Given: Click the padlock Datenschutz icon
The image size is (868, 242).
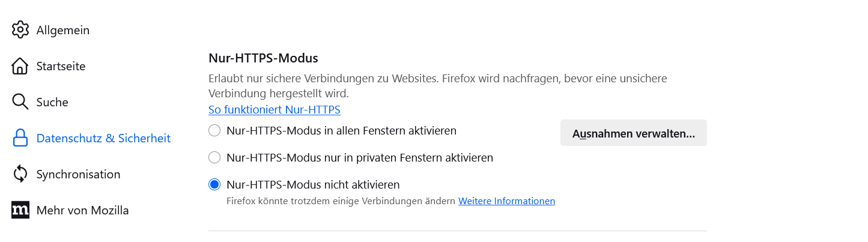Looking at the screenshot, I should coord(20,138).
